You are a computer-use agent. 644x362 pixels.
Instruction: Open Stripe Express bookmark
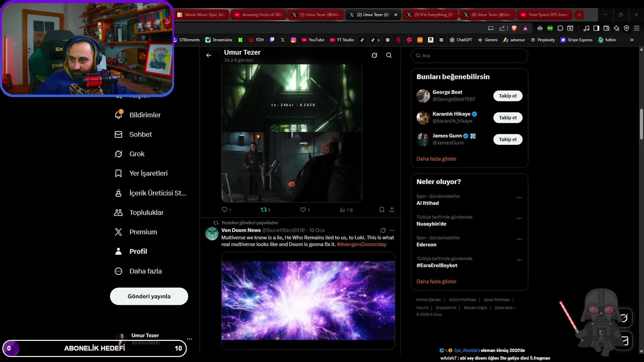[x=577, y=40]
